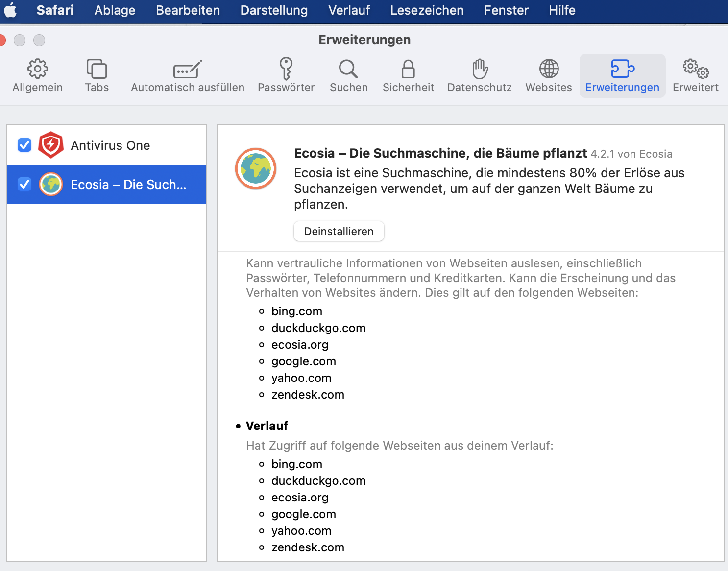Viewport: 728px width, 571px height.
Task: Click 'Hat Zugriff auf folgende Webseiten' text
Action: [400, 446]
